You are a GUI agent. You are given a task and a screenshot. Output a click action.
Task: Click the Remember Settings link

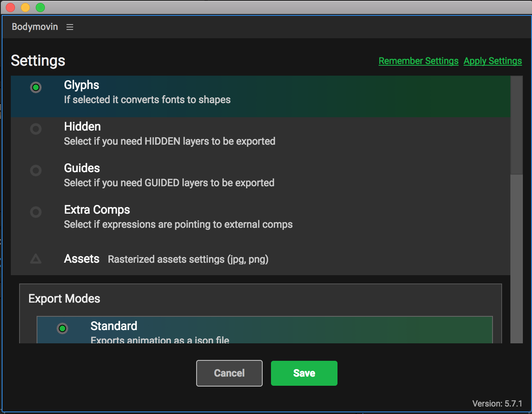419,61
